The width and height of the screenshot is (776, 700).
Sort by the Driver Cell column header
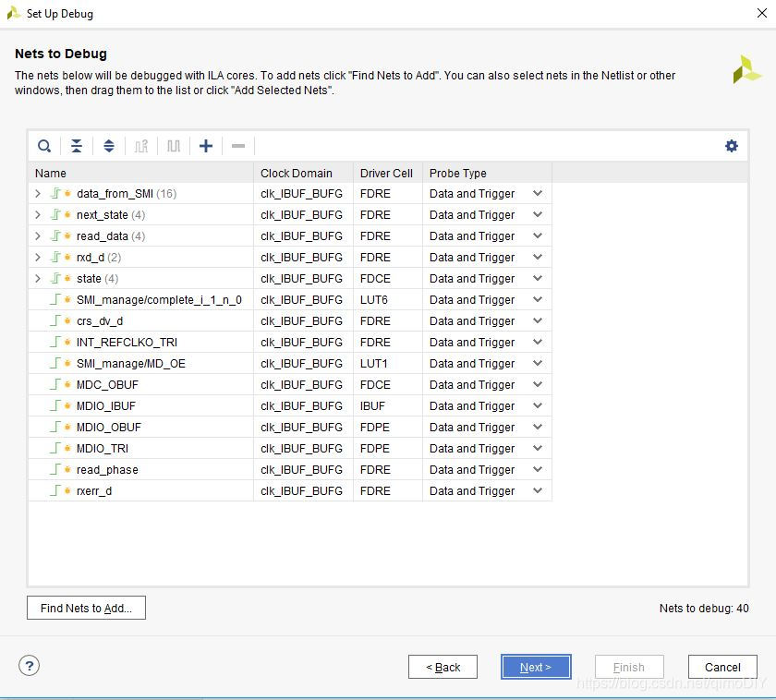click(388, 173)
